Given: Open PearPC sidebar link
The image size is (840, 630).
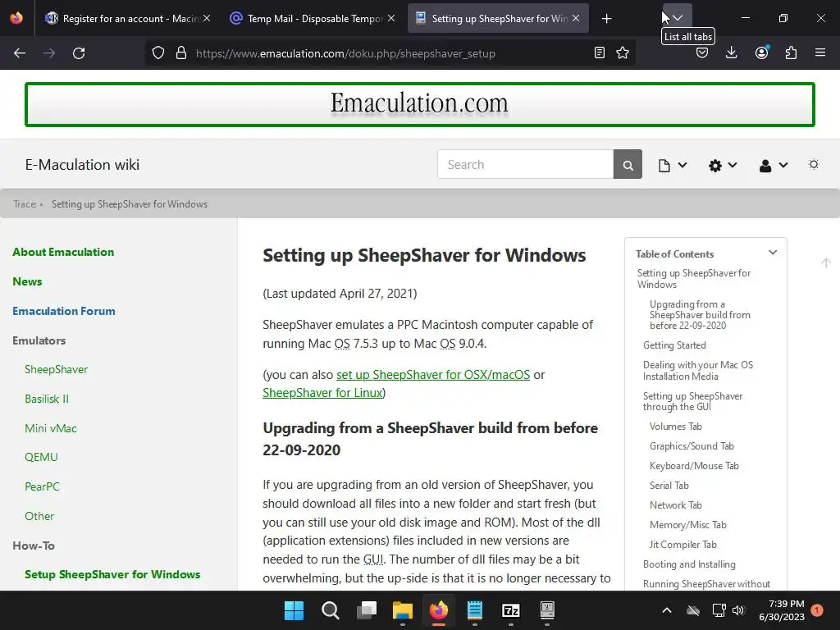Looking at the screenshot, I should 42,487.
